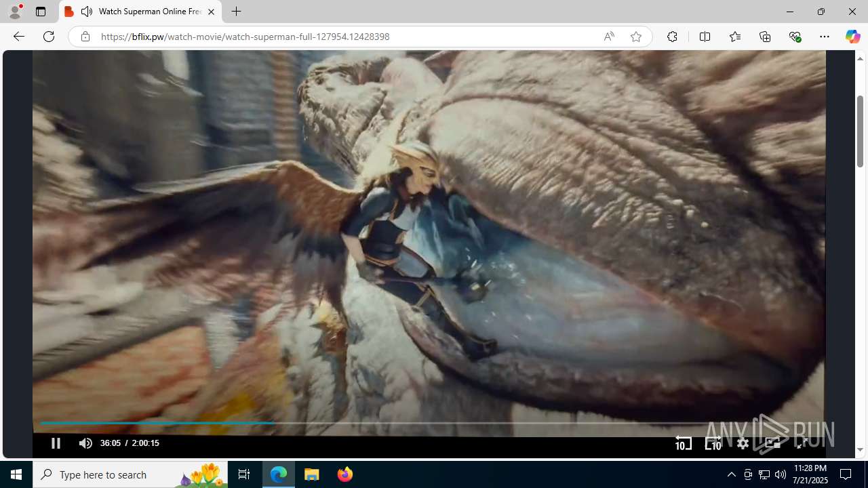Open the clock and calendar flyout
The image size is (868, 488).
[x=810, y=474]
